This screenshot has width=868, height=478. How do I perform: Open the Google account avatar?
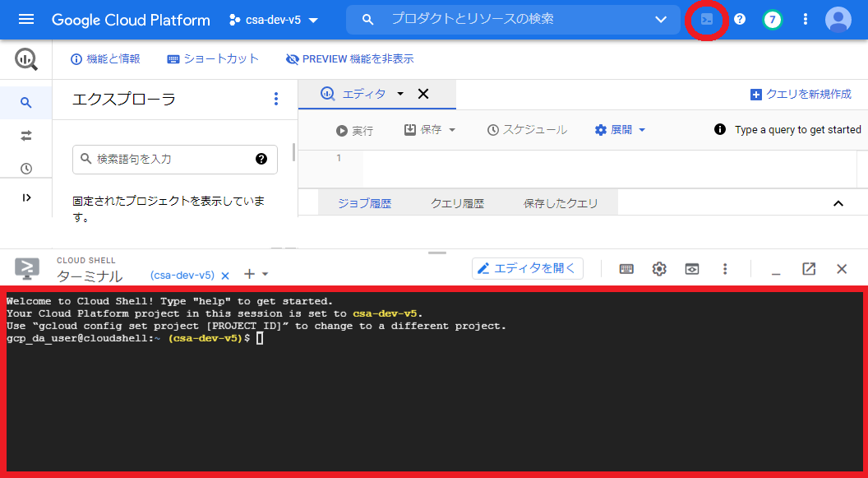pos(838,19)
